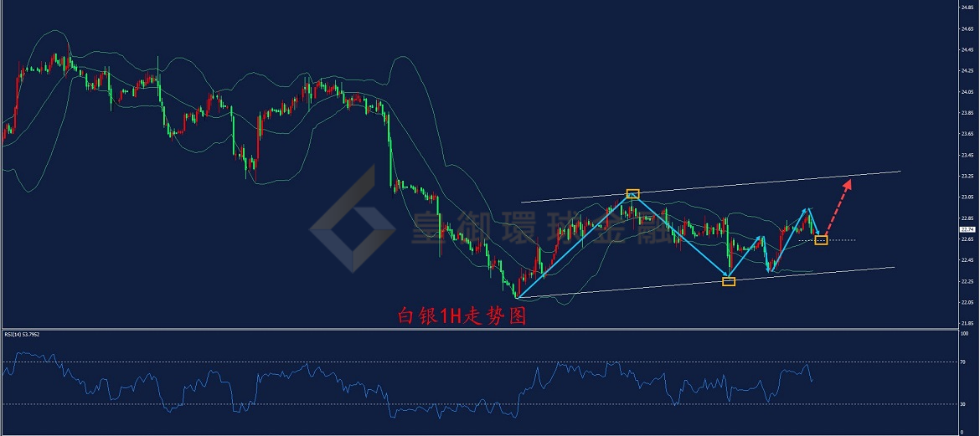Click the watermark diamond logo
Screen dimensions: 980x436
tap(352, 218)
